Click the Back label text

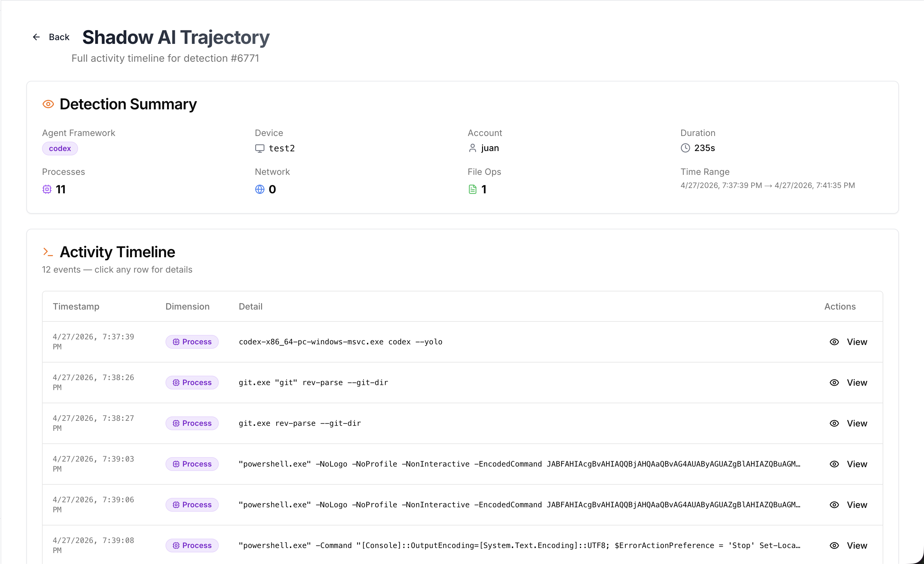tap(59, 37)
